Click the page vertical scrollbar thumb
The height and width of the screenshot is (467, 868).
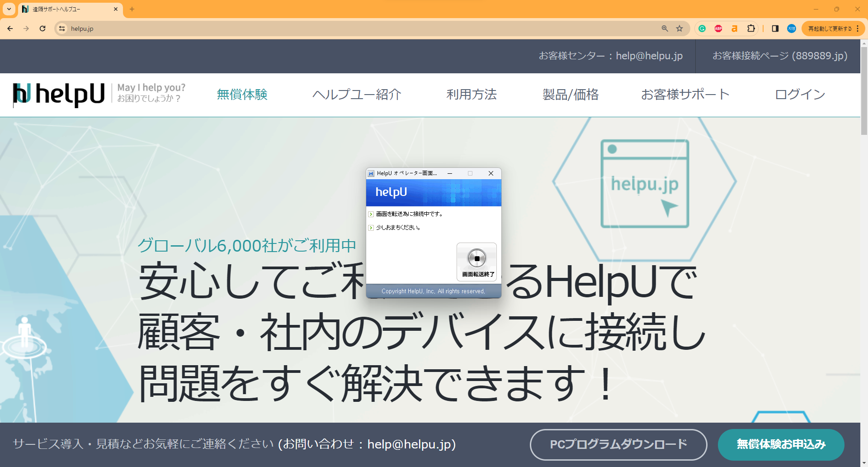click(864, 91)
